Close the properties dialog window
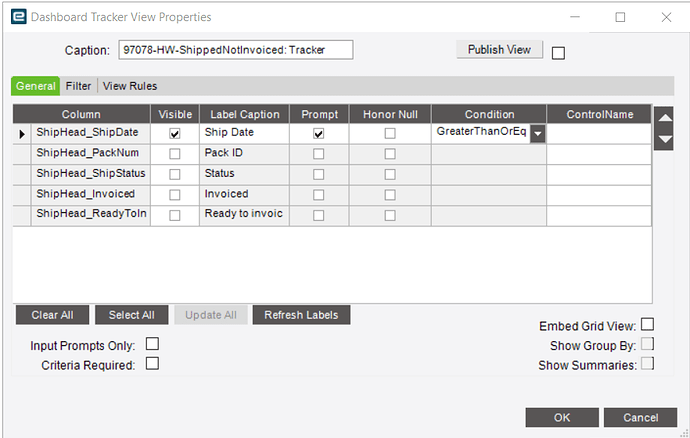The width and height of the screenshot is (690, 438). [665, 17]
